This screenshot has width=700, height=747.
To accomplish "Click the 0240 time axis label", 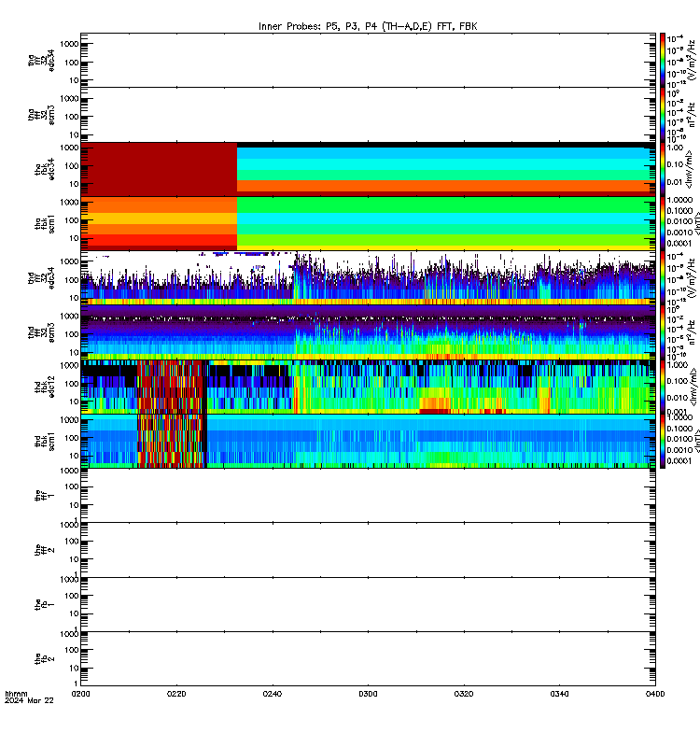I will point(272,694).
